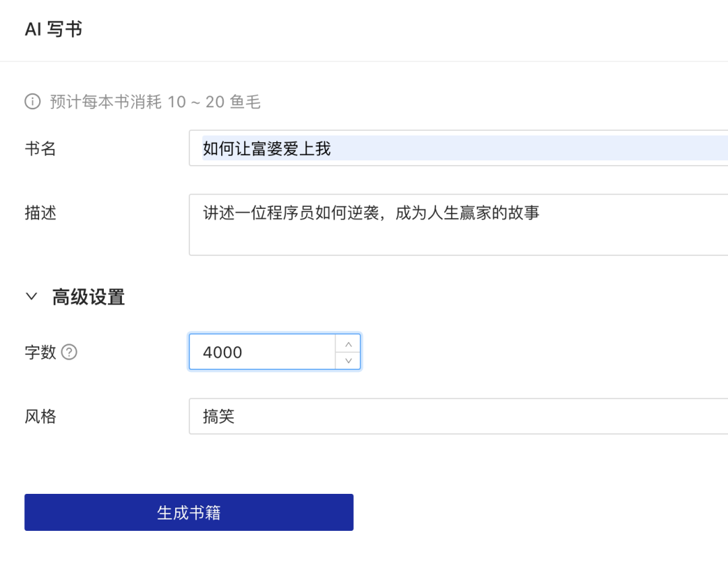Click the 预计每本书消耗 10 ~ 20 鱼毛 hint text

155,102
